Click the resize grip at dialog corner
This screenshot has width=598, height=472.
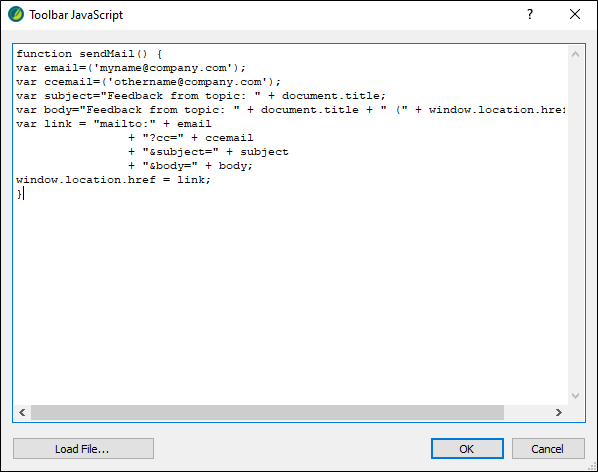[592, 466]
